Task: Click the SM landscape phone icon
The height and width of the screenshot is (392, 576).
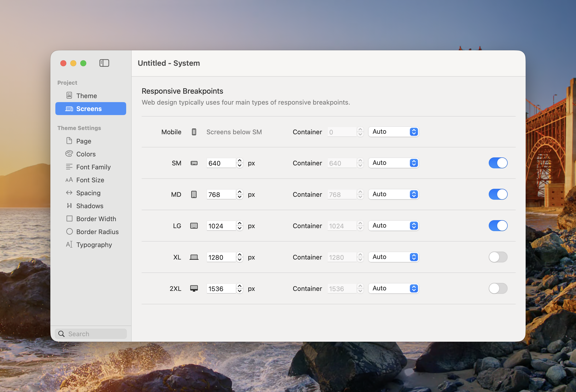Action: click(194, 163)
